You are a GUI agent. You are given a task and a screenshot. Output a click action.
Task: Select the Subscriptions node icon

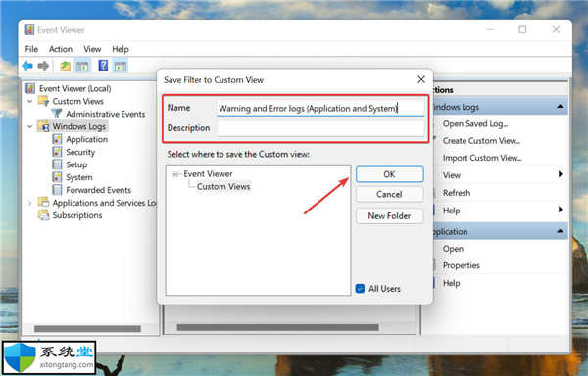point(43,215)
